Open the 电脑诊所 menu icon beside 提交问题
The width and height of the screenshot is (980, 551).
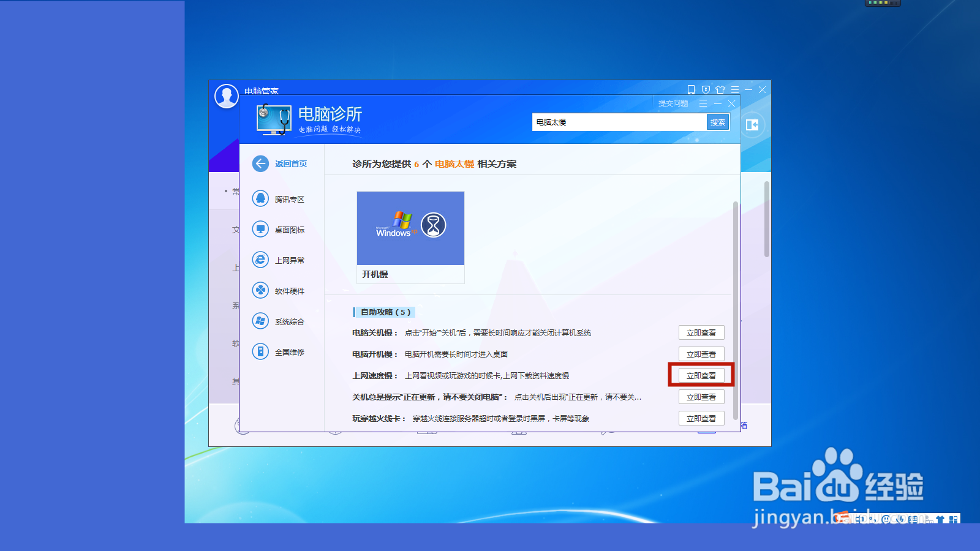(703, 103)
